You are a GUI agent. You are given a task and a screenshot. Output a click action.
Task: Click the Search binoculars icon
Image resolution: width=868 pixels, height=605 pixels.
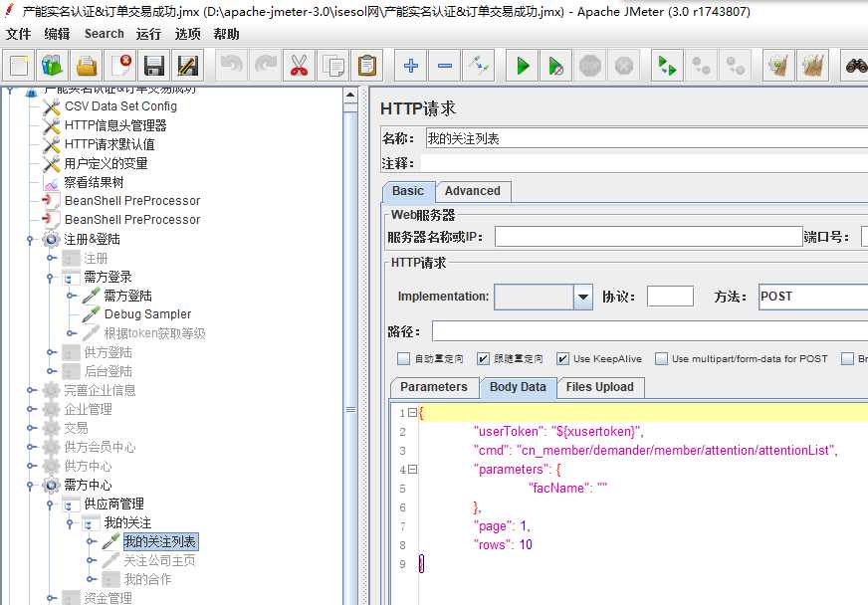click(x=855, y=66)
